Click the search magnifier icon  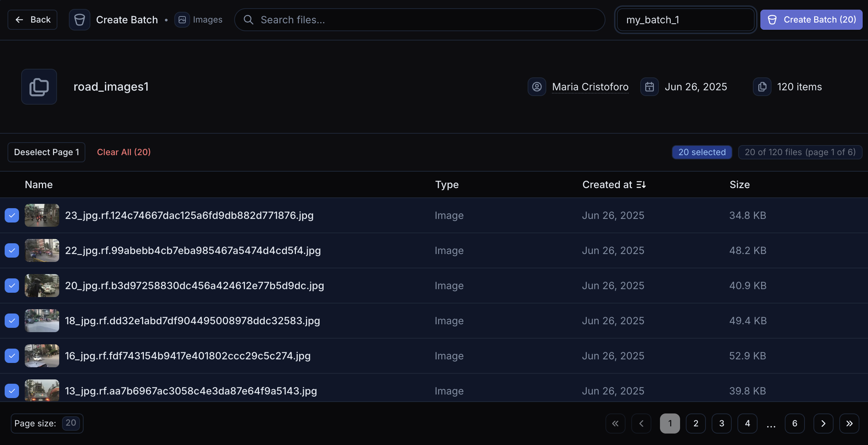tap(248, 20)
